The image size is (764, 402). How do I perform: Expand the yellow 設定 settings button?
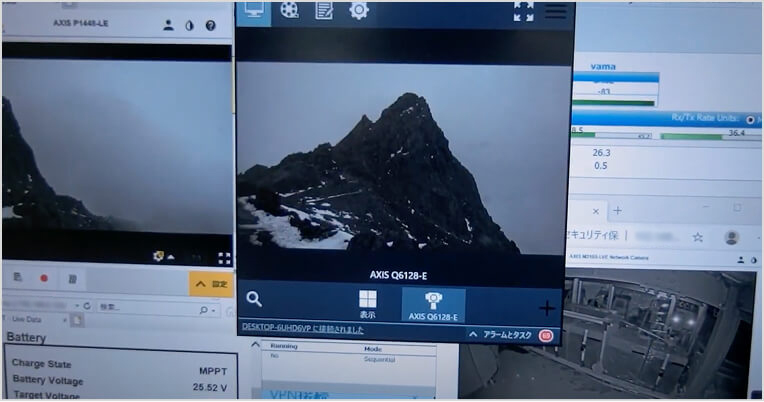pos(211,284)
